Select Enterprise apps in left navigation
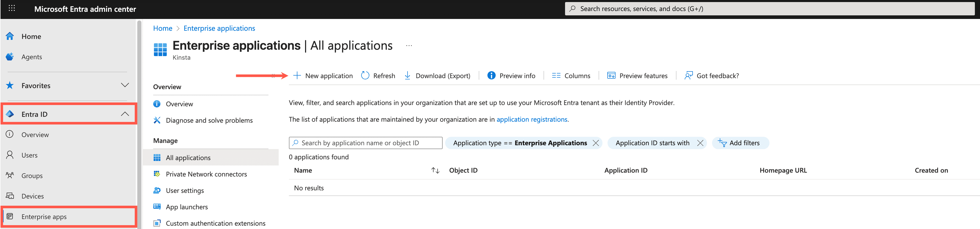The height and width of the screenshot is (229, 980). point(44,216)
